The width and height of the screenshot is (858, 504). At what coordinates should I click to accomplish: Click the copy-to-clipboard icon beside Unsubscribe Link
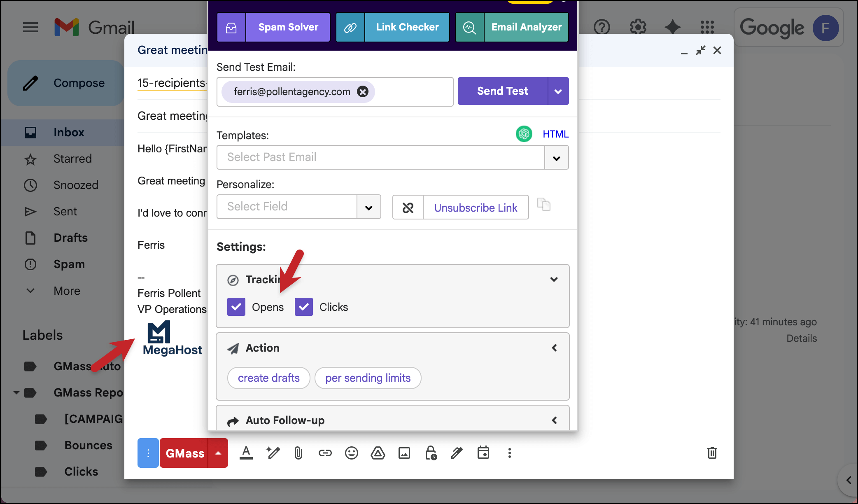tap(543, 205)
